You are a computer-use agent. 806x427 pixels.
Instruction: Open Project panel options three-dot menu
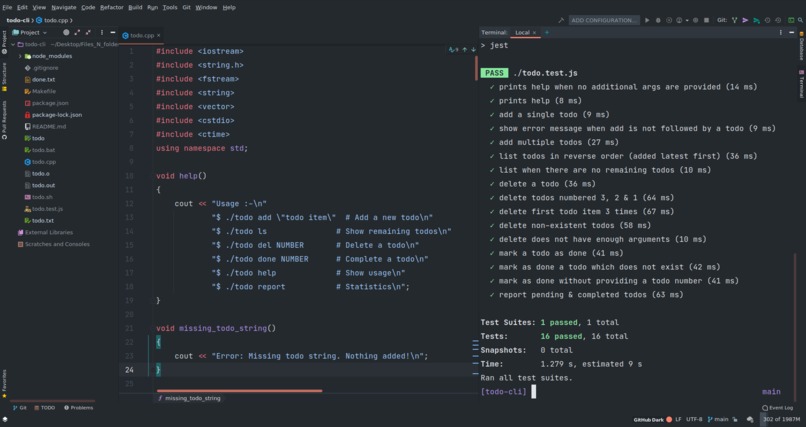(102, 32)
